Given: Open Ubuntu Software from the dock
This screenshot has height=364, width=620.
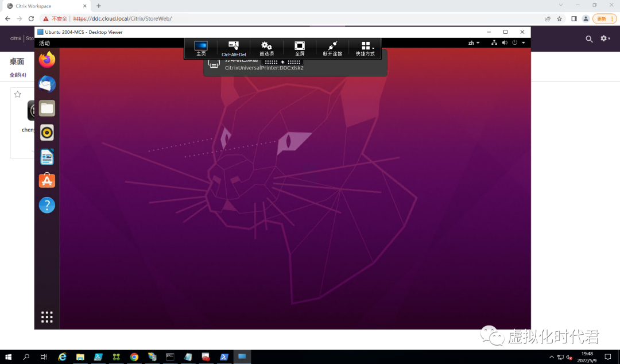Looking at the screenshot, I should tap(47, 181).
